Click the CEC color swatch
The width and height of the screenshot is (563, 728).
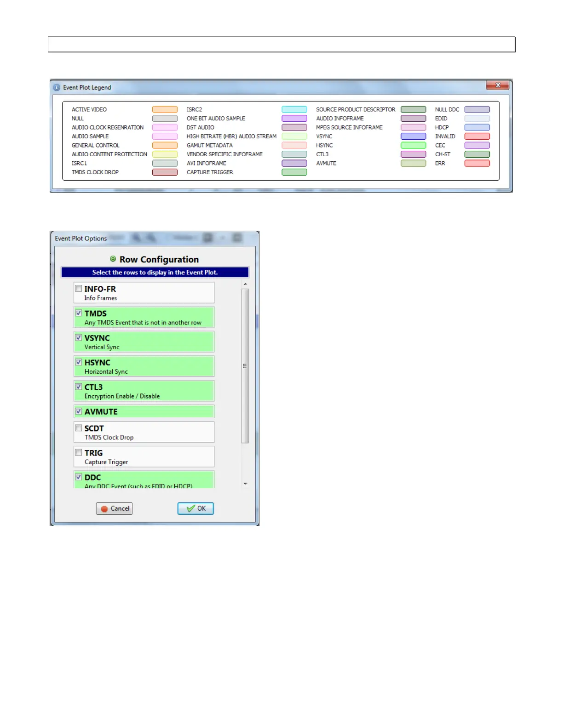click(x=477, y=145)
